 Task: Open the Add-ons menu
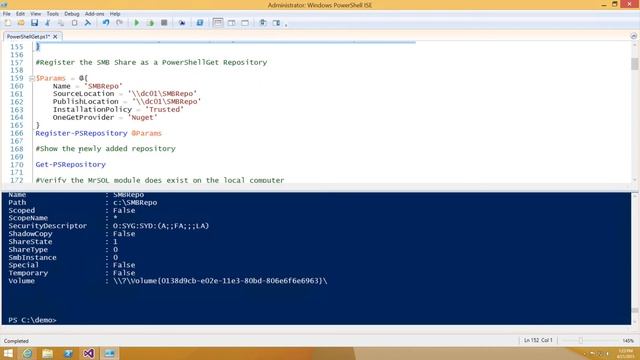94,14
